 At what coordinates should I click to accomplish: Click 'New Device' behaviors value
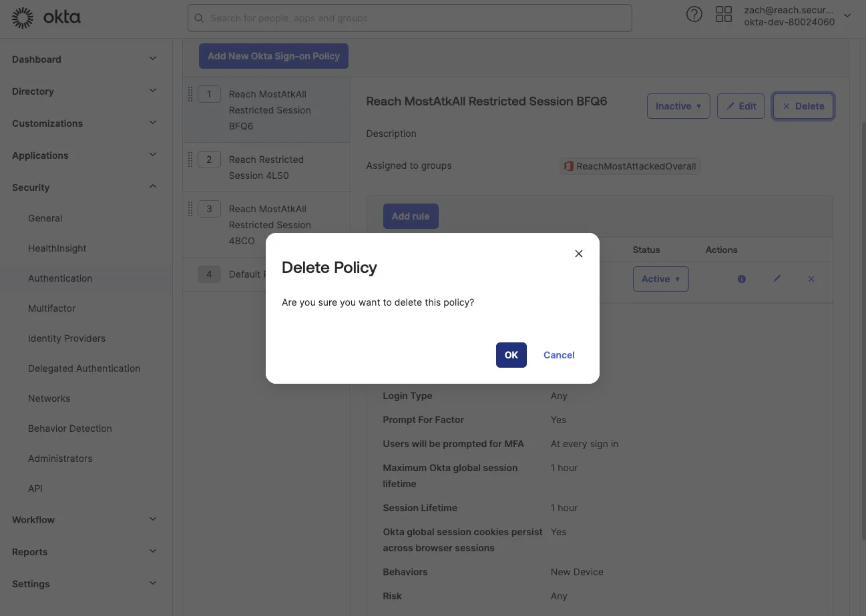coord(577,572)
